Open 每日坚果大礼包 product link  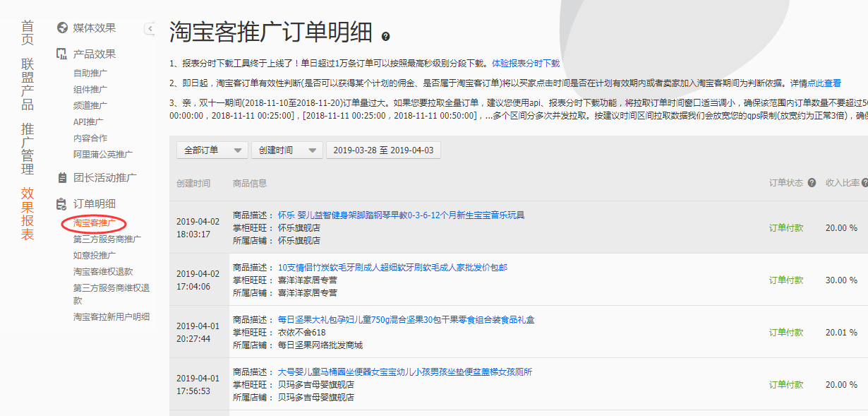[x=406, y=319]
